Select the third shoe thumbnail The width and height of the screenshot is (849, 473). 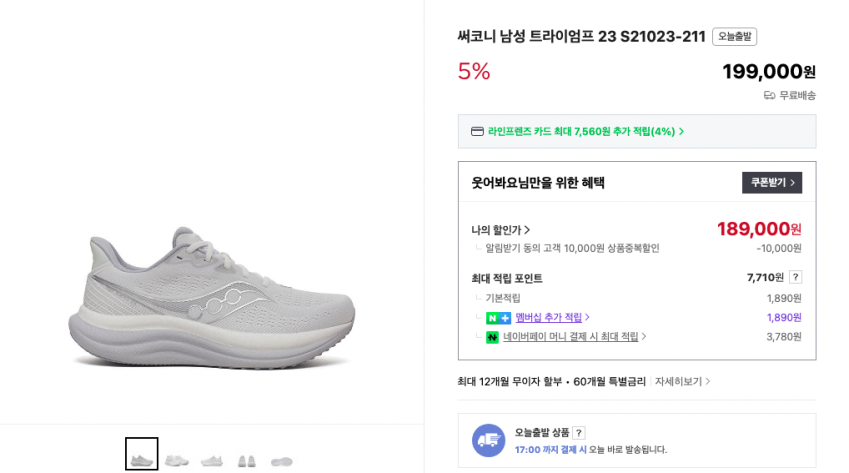click(x=212, y=459)
